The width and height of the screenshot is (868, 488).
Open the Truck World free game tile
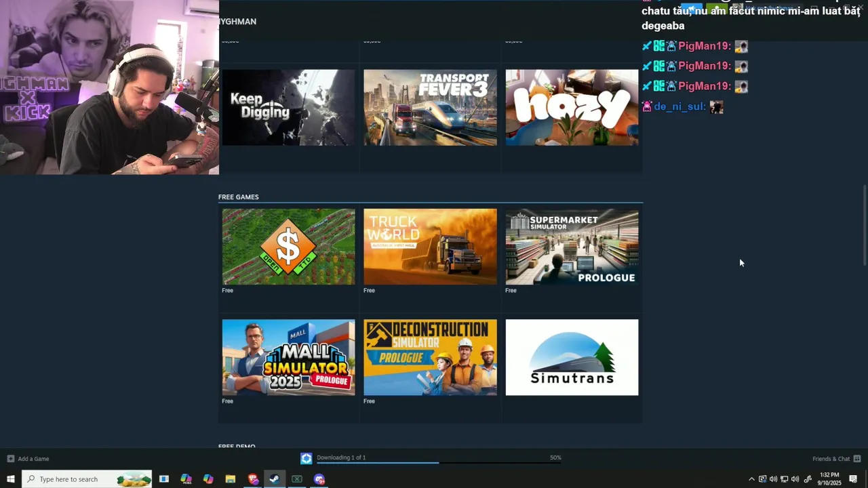pos(430,247)
